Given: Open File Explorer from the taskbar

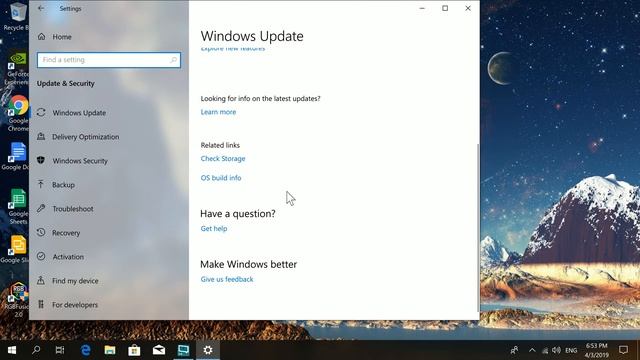Looking at the screenshot, I should tap(110, 350).
